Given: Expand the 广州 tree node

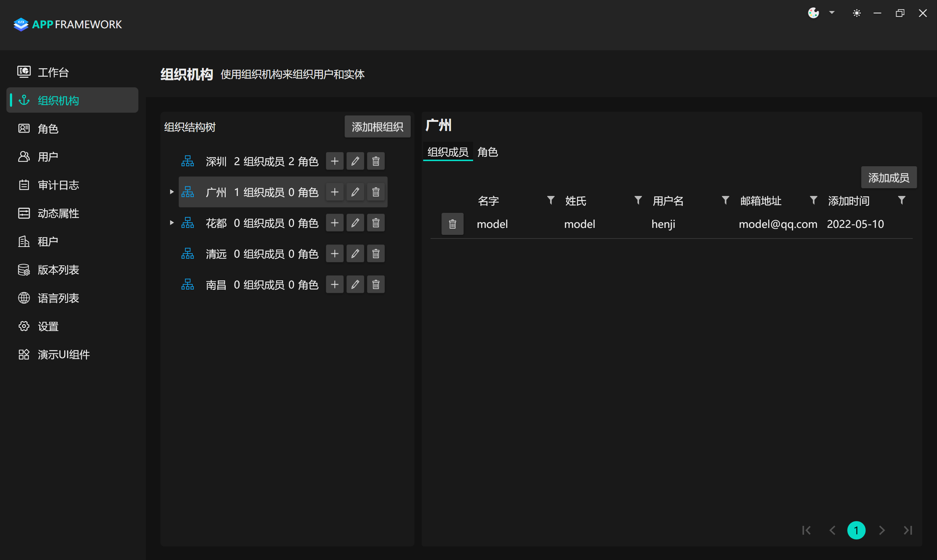Looking at the screenshot, I should pos(172,192).
